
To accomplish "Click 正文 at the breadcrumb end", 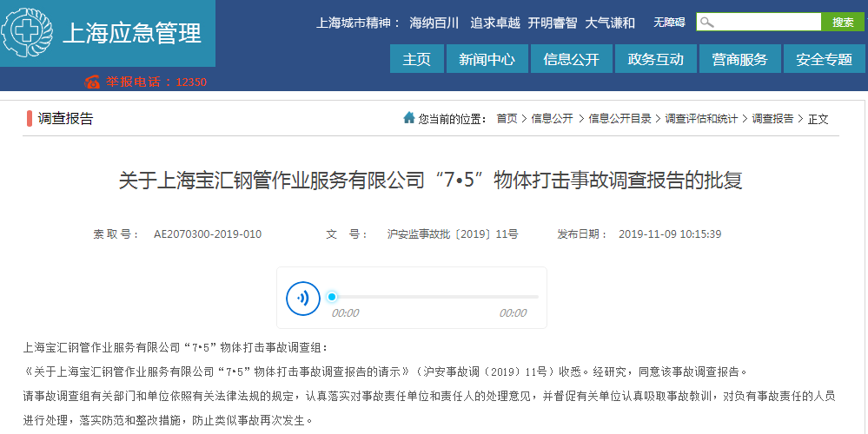I will (x=818, y=118).
